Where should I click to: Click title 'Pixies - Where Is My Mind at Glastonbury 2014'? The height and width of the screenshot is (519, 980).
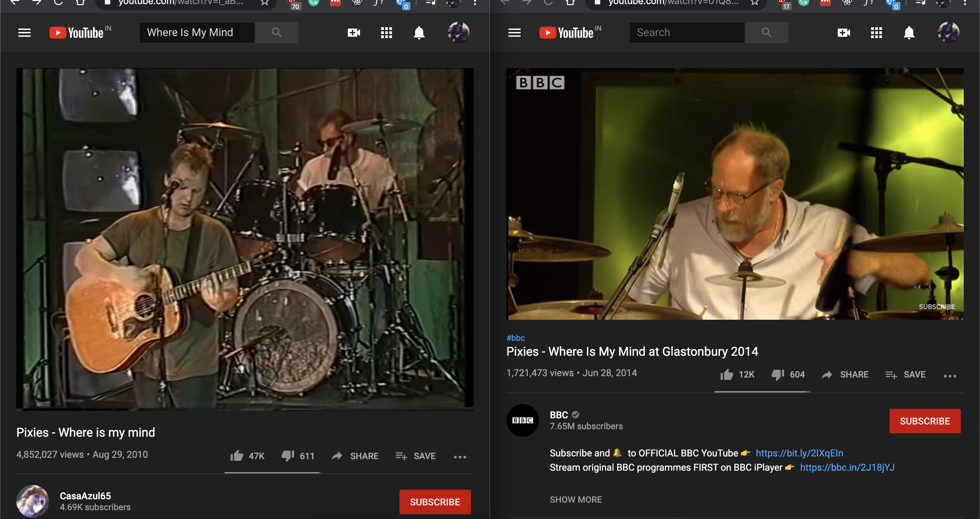[x=632, y=352]
